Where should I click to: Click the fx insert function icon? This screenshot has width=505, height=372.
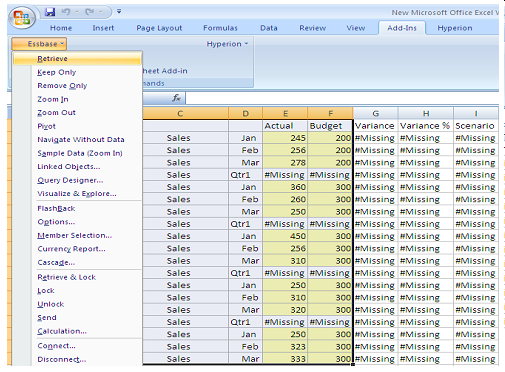(176, 98)
